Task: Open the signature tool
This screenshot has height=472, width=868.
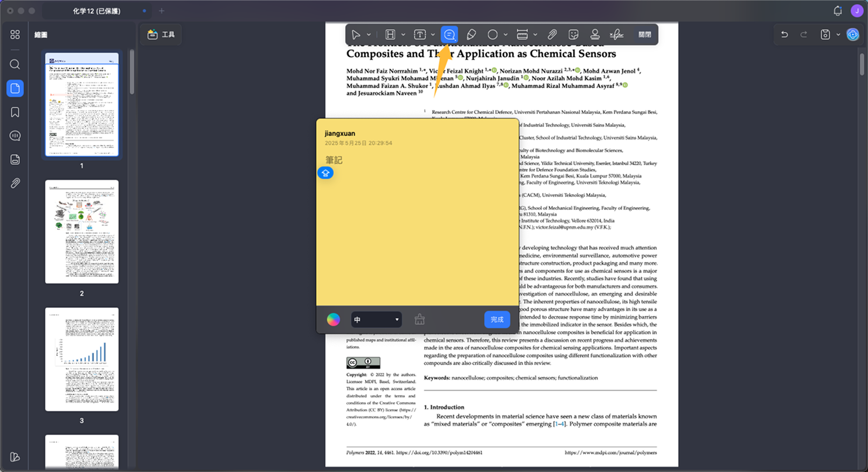Action: point(616,34)
